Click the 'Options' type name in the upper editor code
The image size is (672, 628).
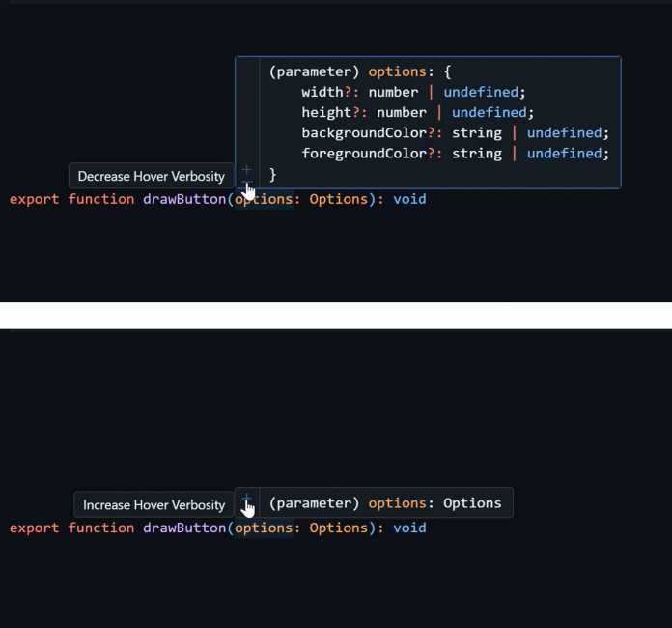coord(339,199)
